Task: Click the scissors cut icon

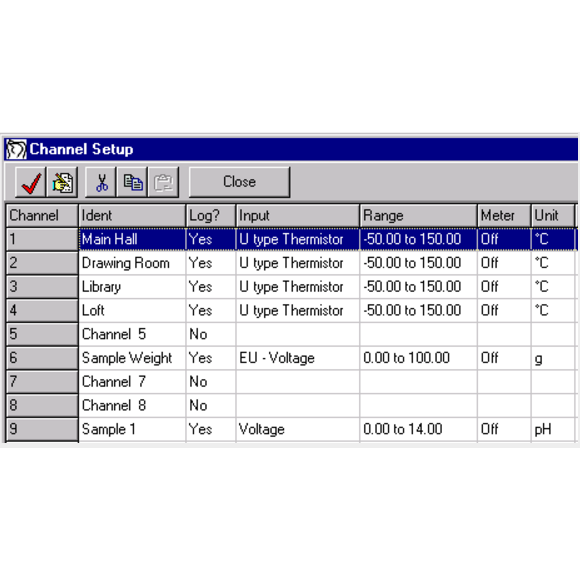Action: pyautogui.click(x=101, y=182)
